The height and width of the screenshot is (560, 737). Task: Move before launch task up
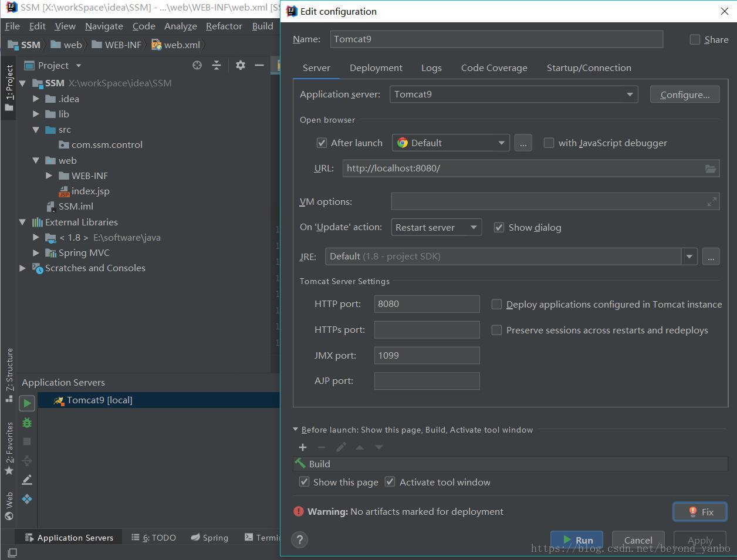point(360,447)
